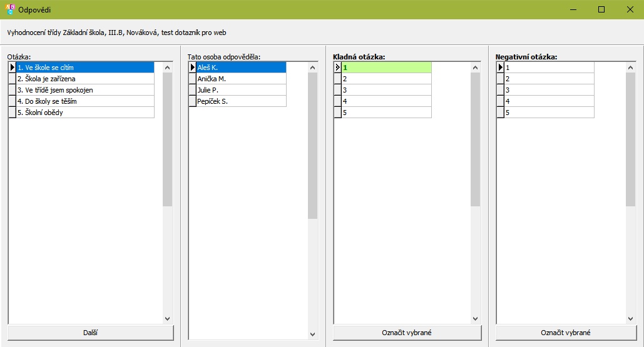Click down arrow of persons list scrollbar
The image size is (644, 347).
(x=312, y=334)
